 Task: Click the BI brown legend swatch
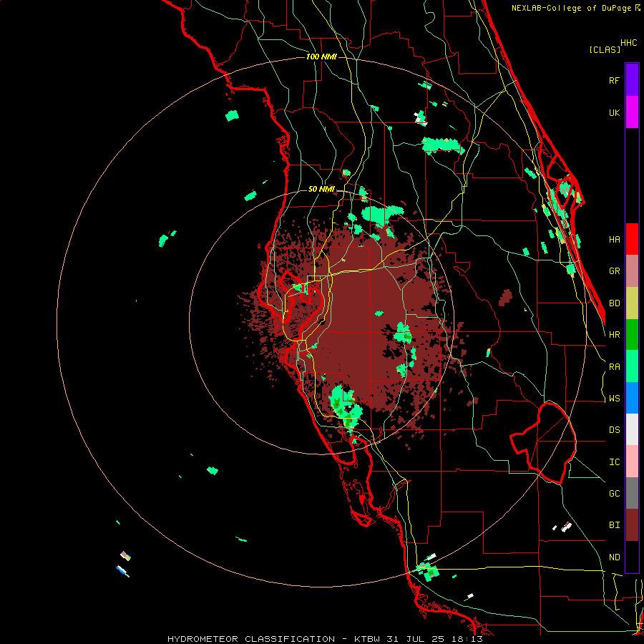pyautogui.click(x=632, y=525)
